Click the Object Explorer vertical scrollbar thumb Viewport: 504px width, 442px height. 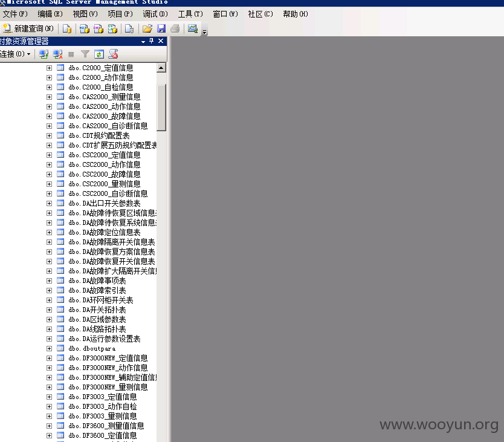click(161, 108)
